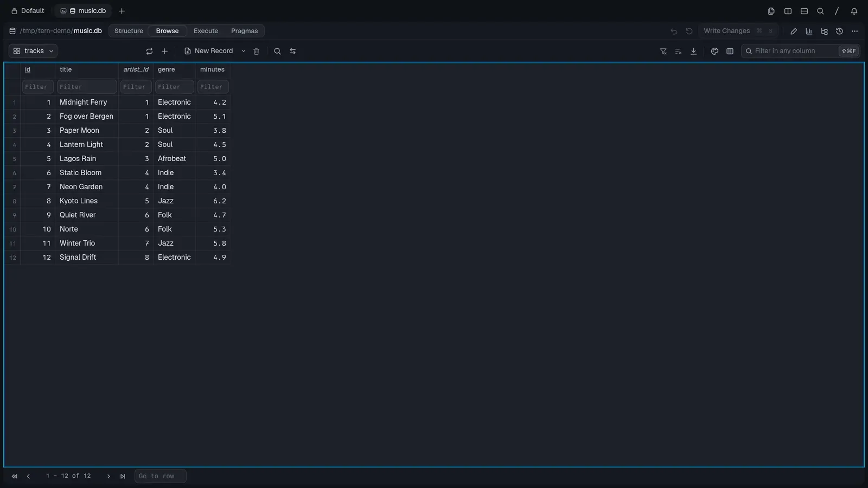
Task: Click the Go to row field
Action: pyautogui.click(x=160, y=476)
